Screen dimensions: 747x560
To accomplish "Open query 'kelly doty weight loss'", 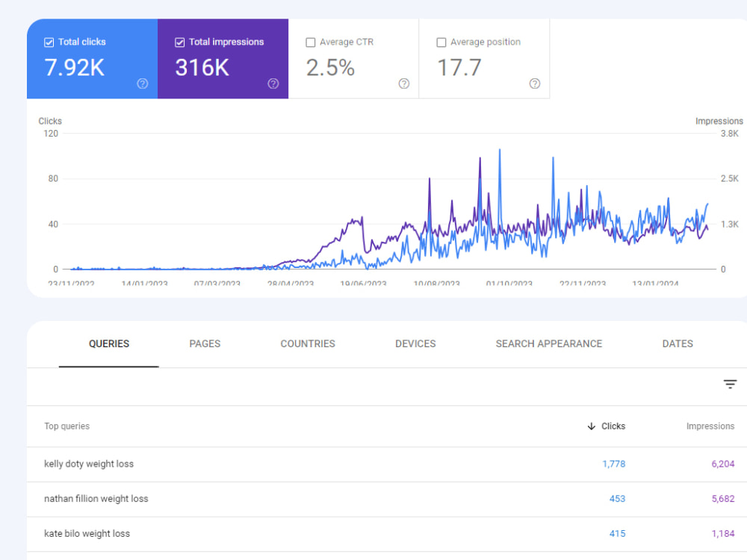I will (x=89, y=464).
